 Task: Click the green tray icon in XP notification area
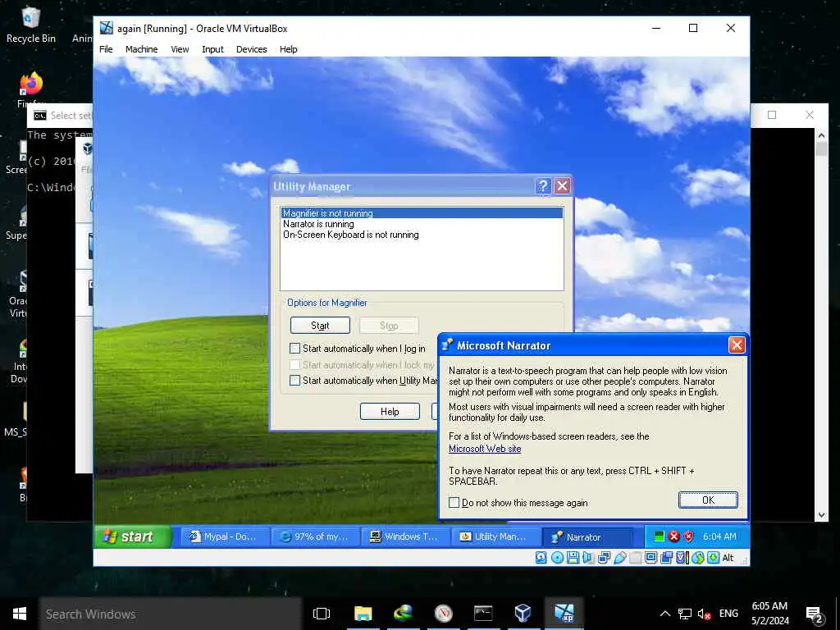click(660, 536)
